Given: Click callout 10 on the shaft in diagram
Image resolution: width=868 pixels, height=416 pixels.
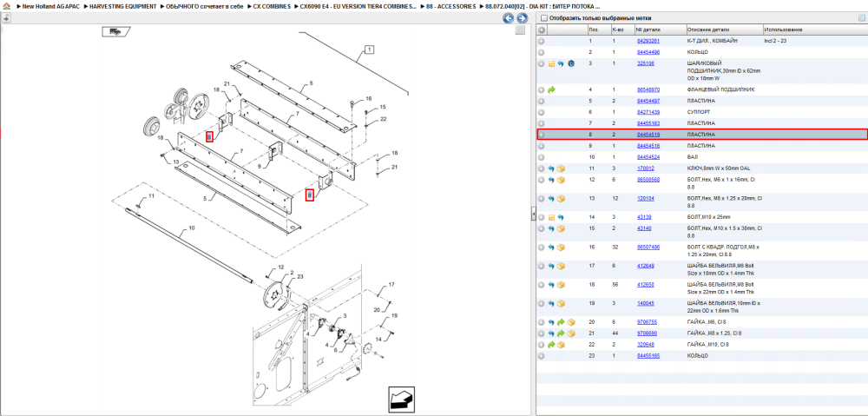Looking at the screenshot, I should click(192, 228).
